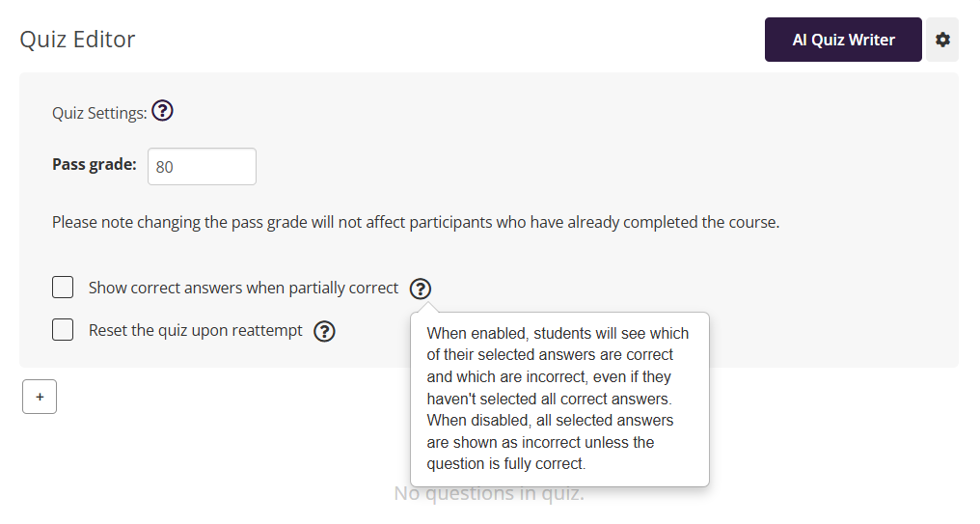980x524 pixels.
Task: Click the Quiz Editor heading
Action: coord(78,40)
